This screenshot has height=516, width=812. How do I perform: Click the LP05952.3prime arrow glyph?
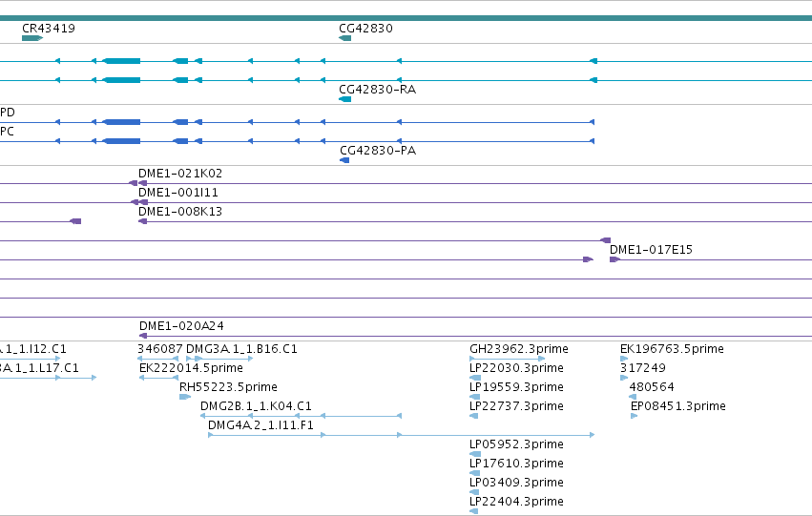[475, 454]
